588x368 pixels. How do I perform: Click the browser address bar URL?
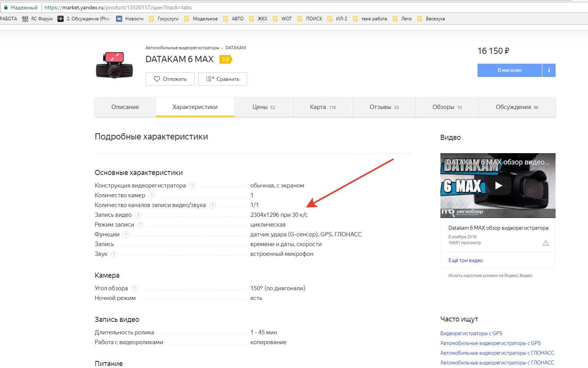click(x=118, y=7)
